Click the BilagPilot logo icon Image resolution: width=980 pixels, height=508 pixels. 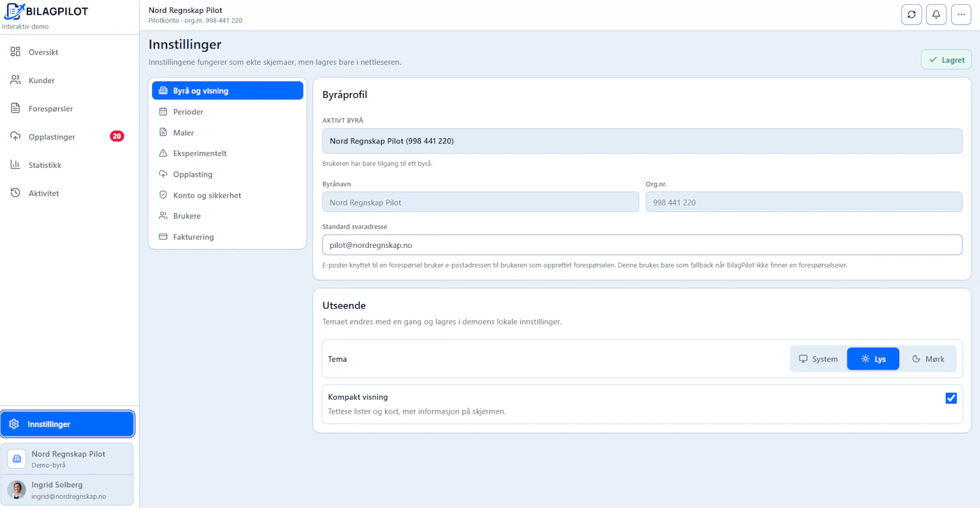point(14,11)
